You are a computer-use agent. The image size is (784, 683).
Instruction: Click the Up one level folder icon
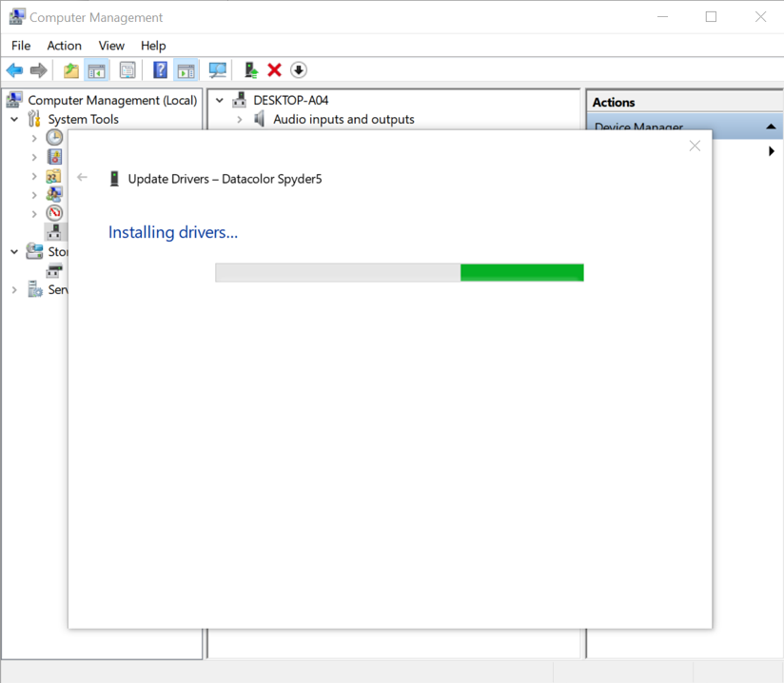71,70
